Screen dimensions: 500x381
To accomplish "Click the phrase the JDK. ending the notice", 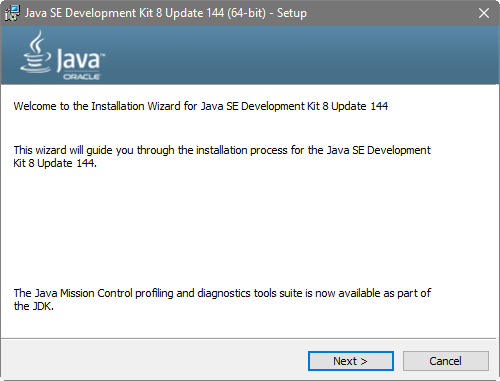I will (x=33, y=306).
